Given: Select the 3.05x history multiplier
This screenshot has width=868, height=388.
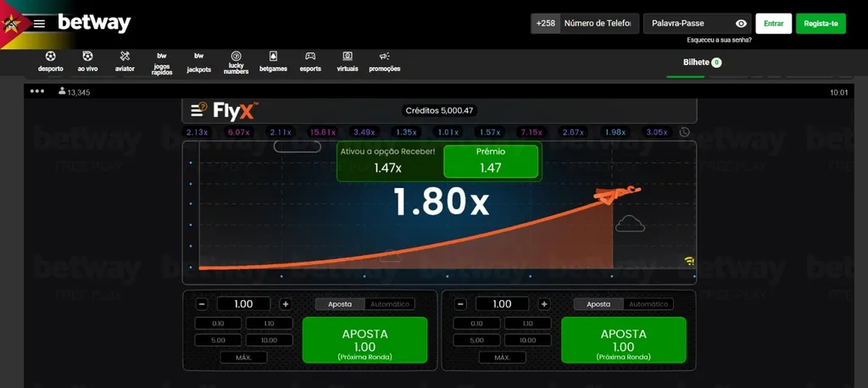Looking at the screenshot, I should click(x=657, y=132).
